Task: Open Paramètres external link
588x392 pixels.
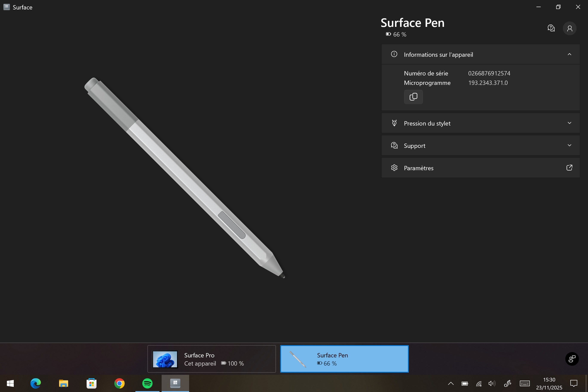Action: (569, 168)
